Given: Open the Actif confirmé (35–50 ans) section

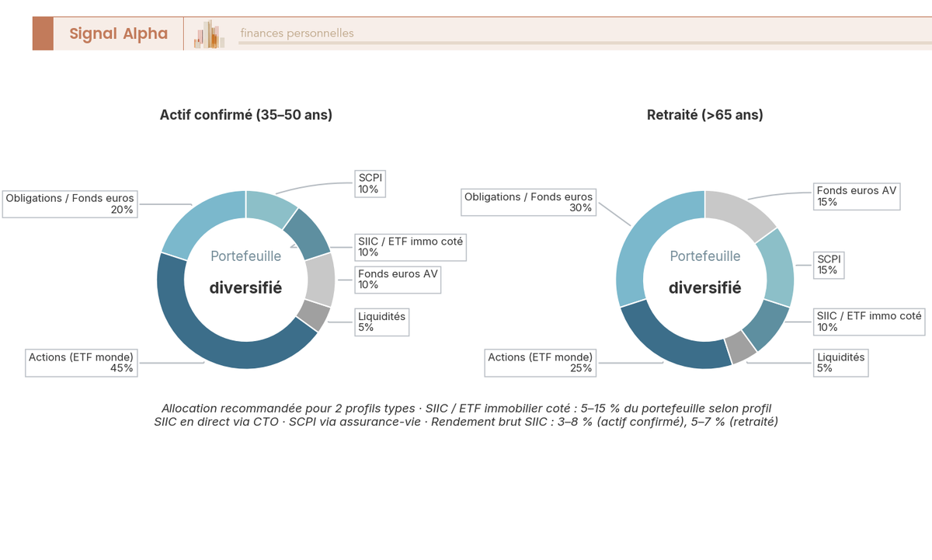Looking at the screenshot, I should pyautogui.click(x=246, y=114).
